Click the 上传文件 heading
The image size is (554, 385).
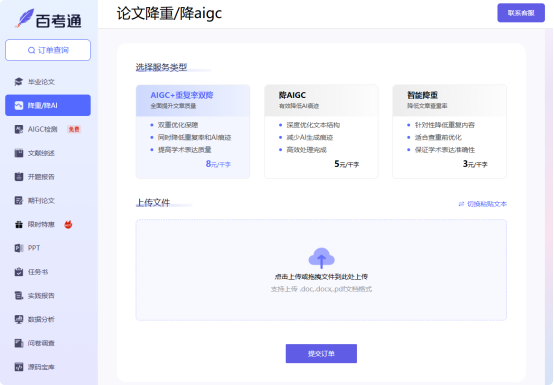153,203
